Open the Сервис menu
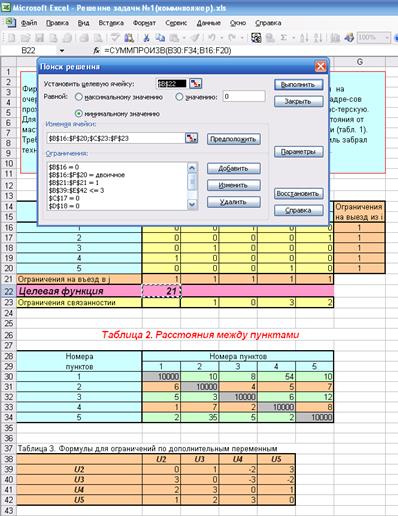 click(176, 23)
